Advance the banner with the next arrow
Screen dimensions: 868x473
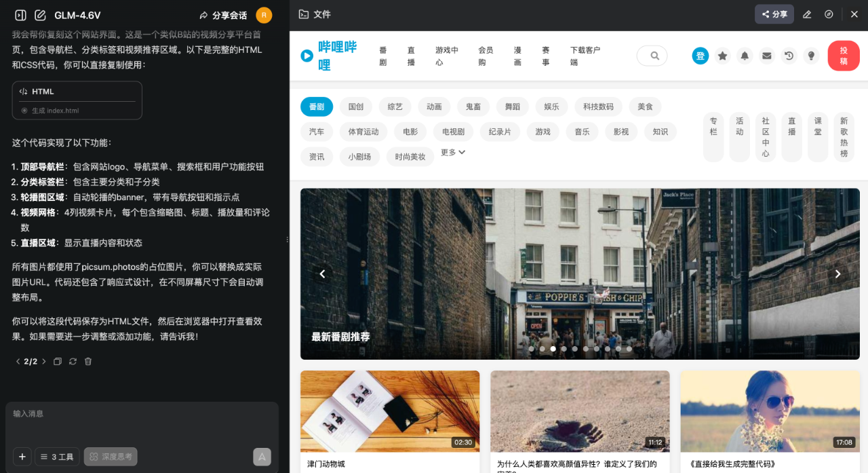coord(838,273)
